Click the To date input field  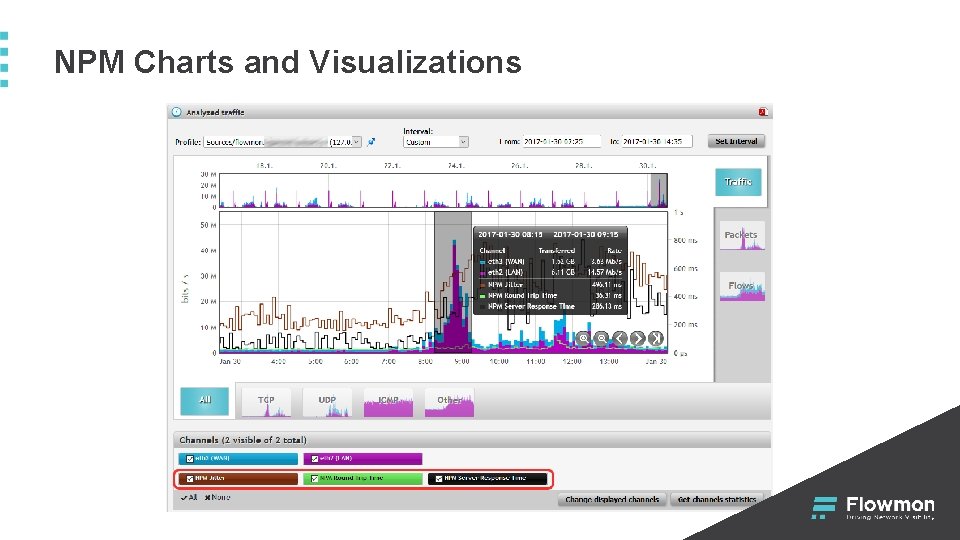click(x=657, y=141)
